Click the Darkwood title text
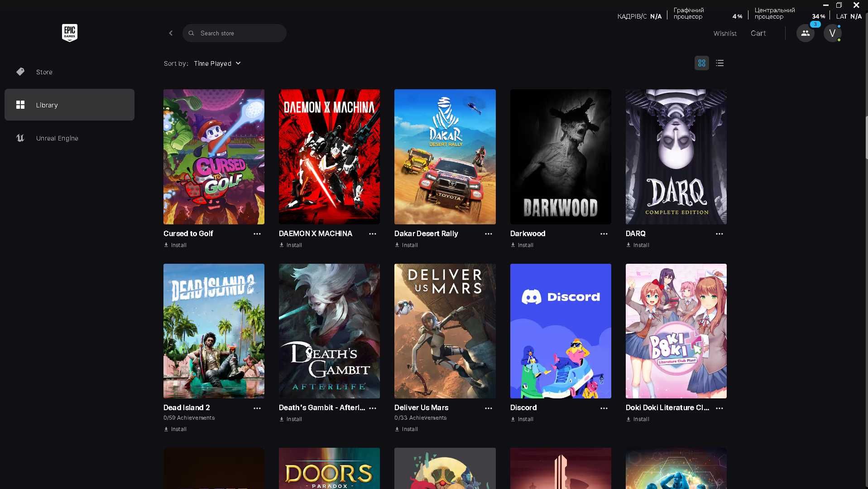 pyautogui.click(x=528, y=233)
